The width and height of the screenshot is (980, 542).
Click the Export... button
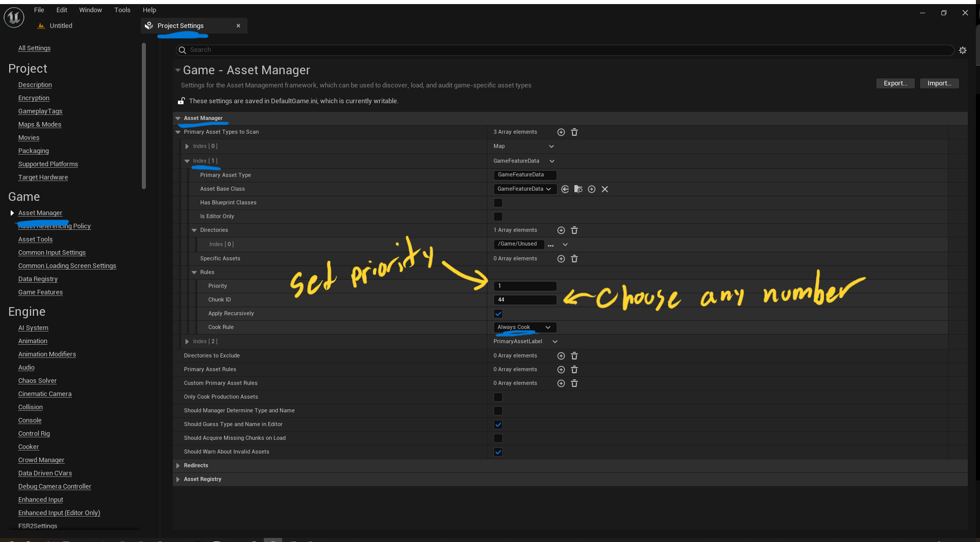pos(895,83)
